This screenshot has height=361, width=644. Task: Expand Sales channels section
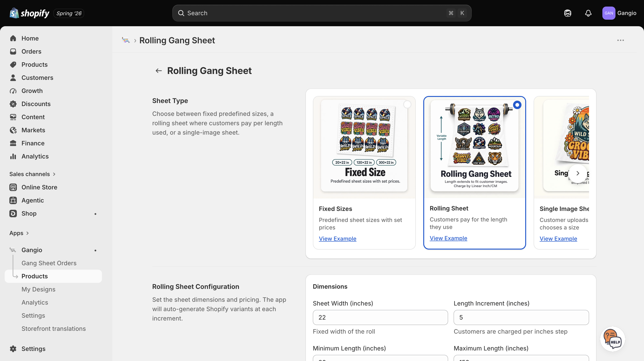point(32,174)
